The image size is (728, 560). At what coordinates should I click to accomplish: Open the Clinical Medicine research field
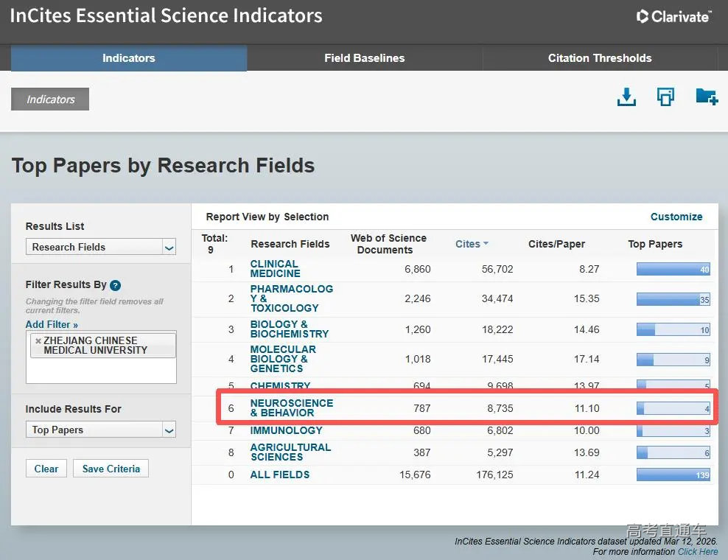274,269
